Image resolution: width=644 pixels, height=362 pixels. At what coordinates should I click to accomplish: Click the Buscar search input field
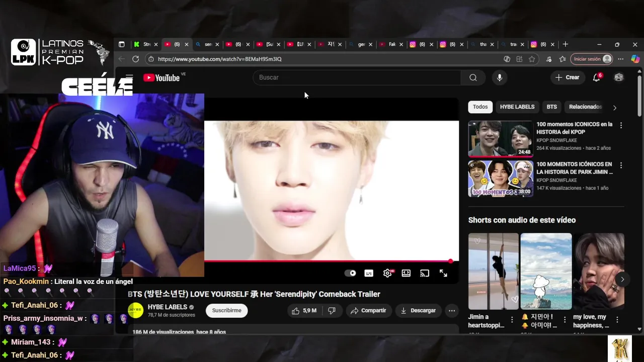tap(357, 77)
